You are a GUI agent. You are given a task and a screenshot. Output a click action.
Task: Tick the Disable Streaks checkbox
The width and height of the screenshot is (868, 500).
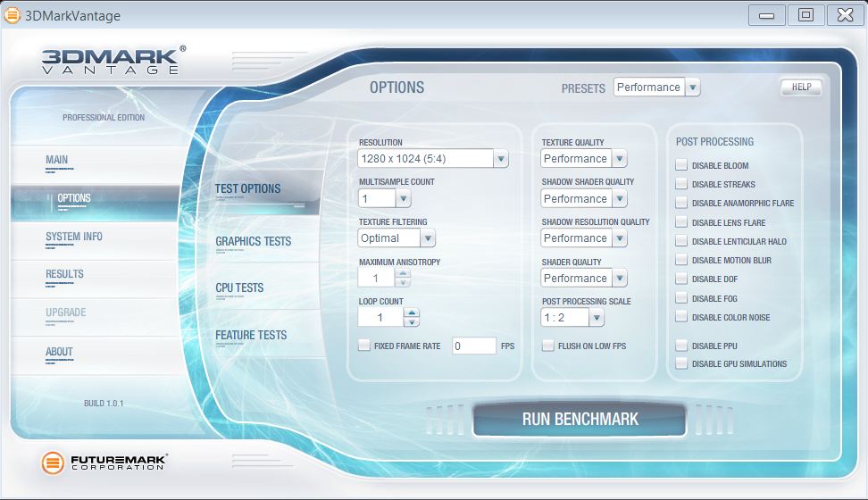[x=681, y=184]
